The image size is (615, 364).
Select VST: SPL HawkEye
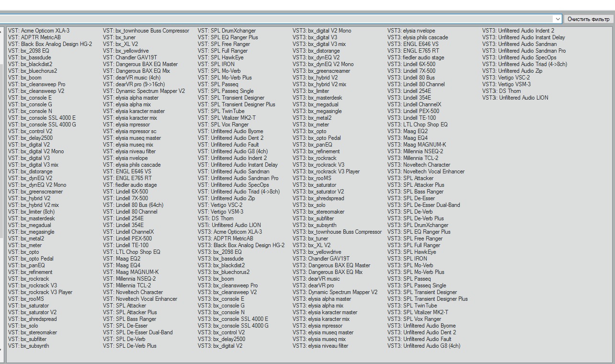(x=221, y=57)
